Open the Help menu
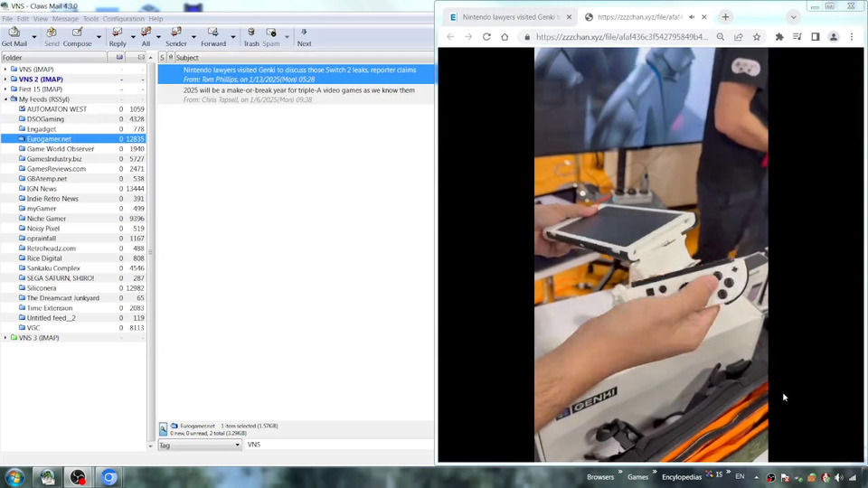The image size is (868, 488). coord(156,19)
